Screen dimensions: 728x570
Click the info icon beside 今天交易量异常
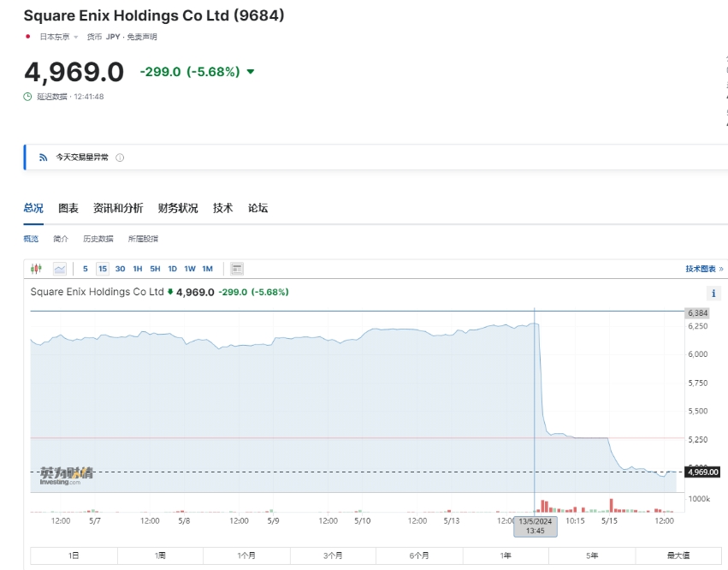coord(120,157)
